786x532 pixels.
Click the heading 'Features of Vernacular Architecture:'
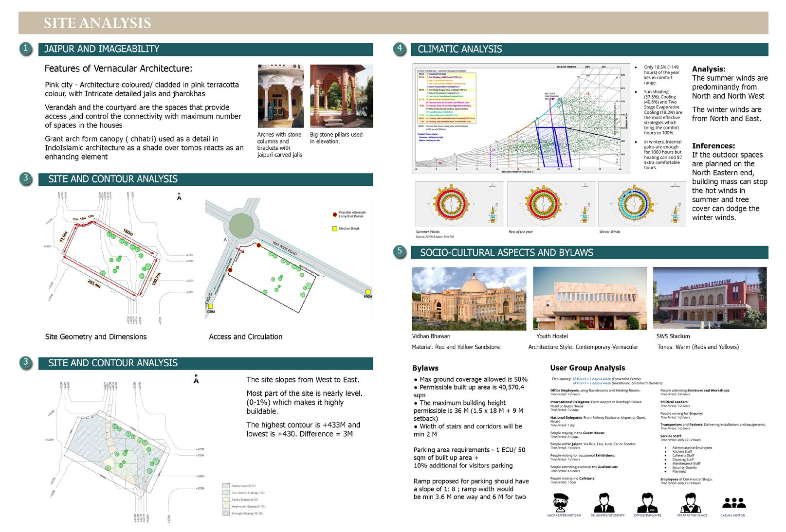118,69
